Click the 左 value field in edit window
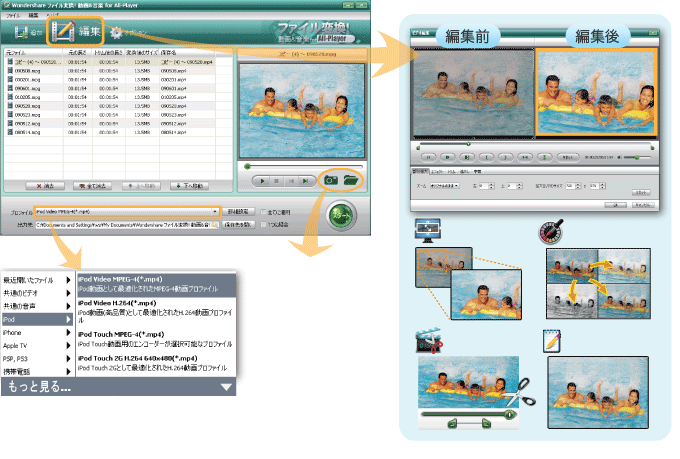The image size is (680, 459). pyautogui.click(x=486, y=186)
